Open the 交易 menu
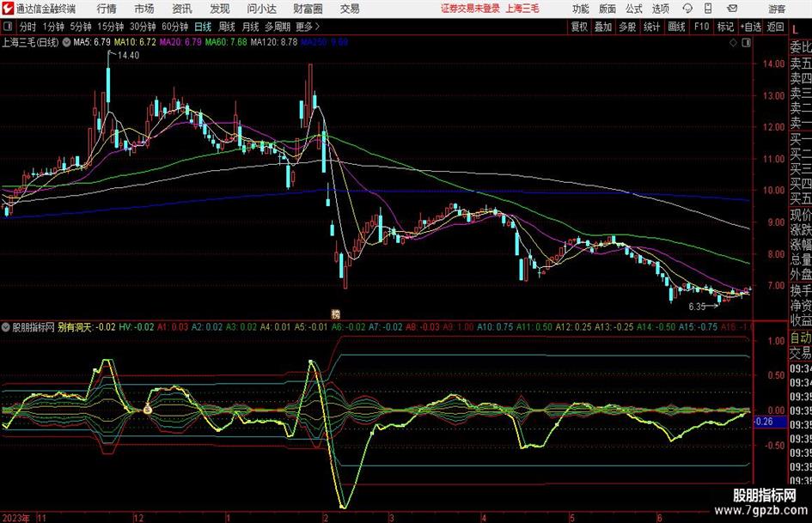 pyautogui.click(x=350, y=9)
